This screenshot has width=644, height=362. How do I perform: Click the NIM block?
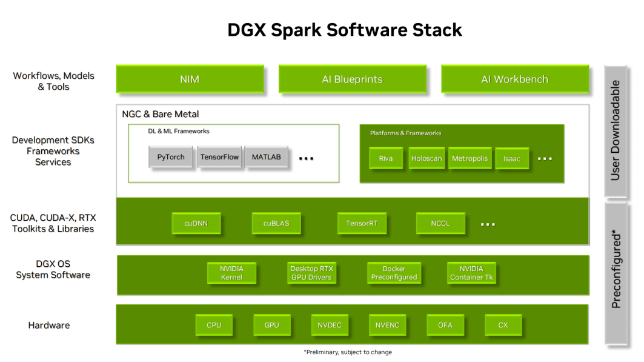pyautogui.click(x=190, y=79)
